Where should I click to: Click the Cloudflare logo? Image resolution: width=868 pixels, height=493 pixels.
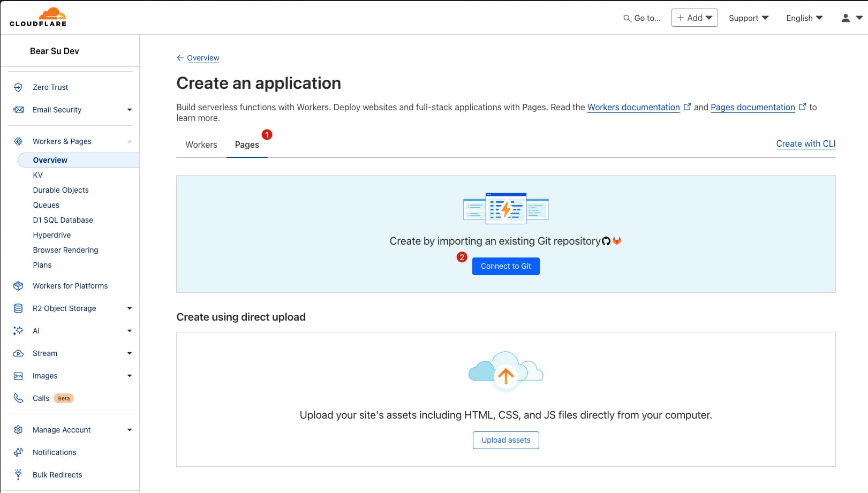coord(38,17)
